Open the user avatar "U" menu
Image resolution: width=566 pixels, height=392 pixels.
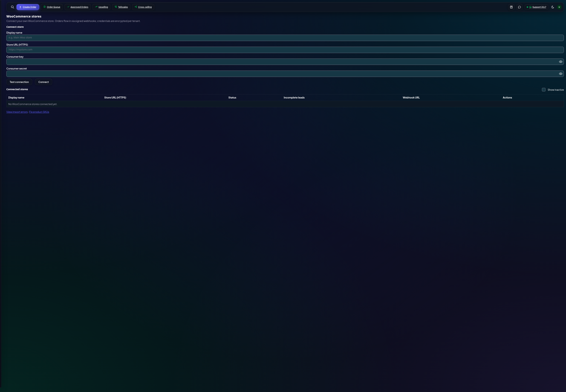point(559,7)
